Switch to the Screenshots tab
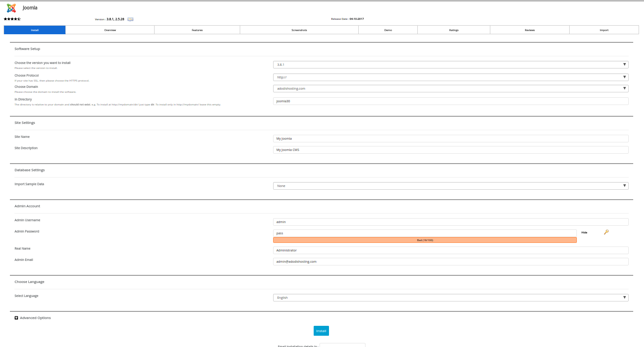 click(x=299, y=30)
